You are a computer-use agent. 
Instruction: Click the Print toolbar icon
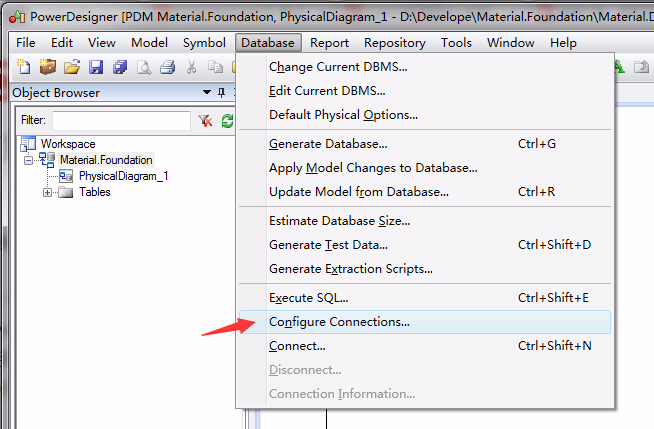click(168, 67)
